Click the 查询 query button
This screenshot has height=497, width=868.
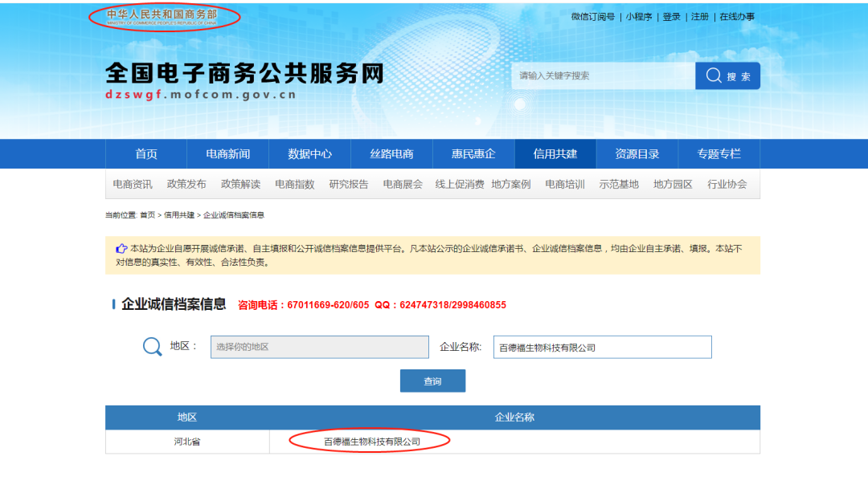click(x=432, y=380)
